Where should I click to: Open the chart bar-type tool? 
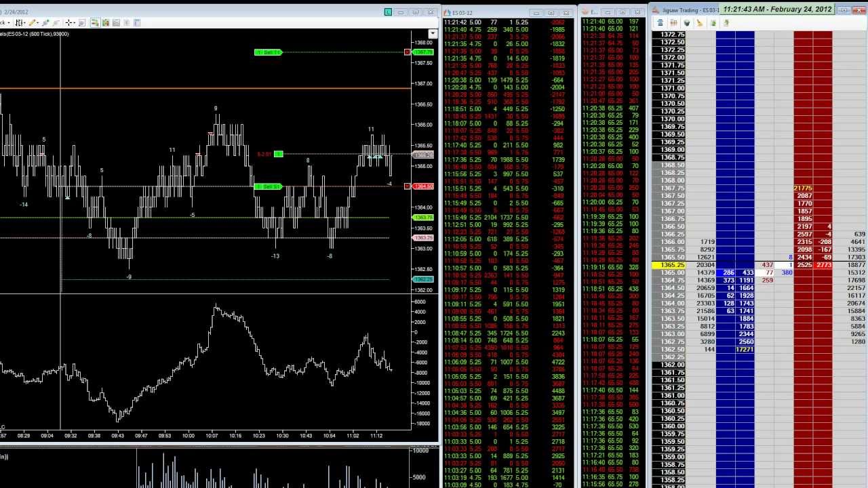click(x=19, y=22)
